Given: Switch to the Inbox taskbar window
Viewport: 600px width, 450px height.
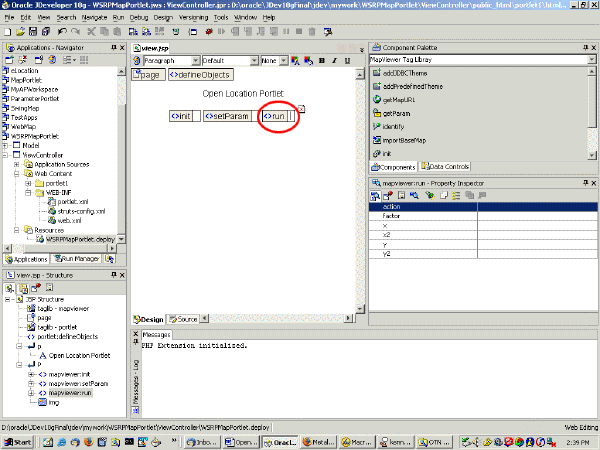Looking at the screenshot, I should click(202, 442).
